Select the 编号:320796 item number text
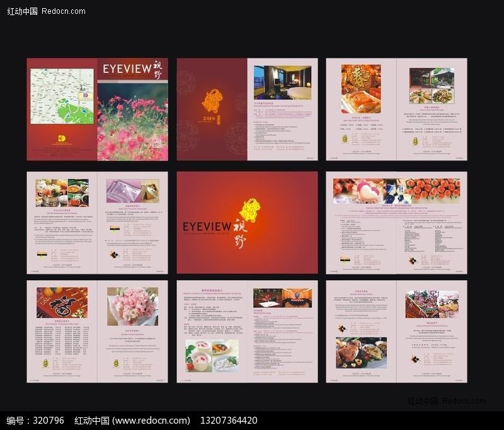This screenshot has width=504, height=430. pos(35,421)
